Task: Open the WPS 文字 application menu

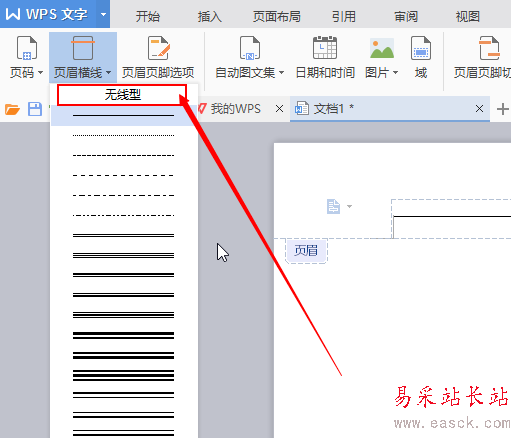Action: click(x=47, y=14)
